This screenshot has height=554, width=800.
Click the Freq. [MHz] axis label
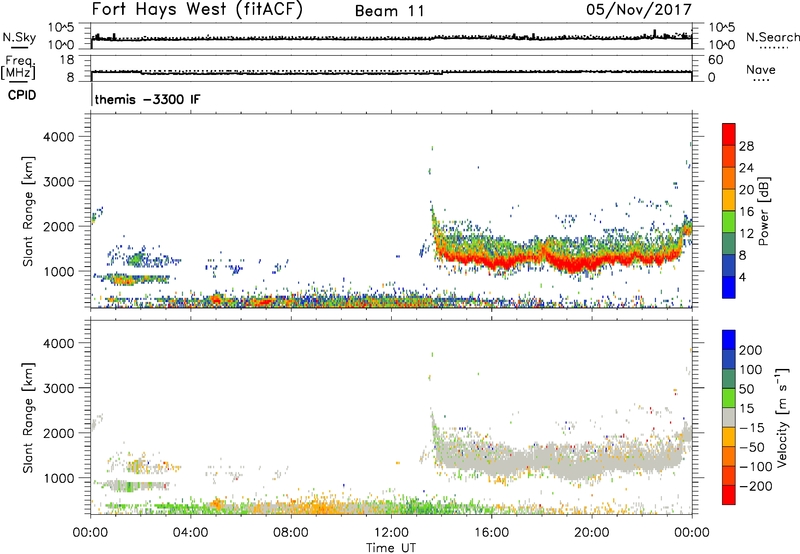[x=18, y=68]
